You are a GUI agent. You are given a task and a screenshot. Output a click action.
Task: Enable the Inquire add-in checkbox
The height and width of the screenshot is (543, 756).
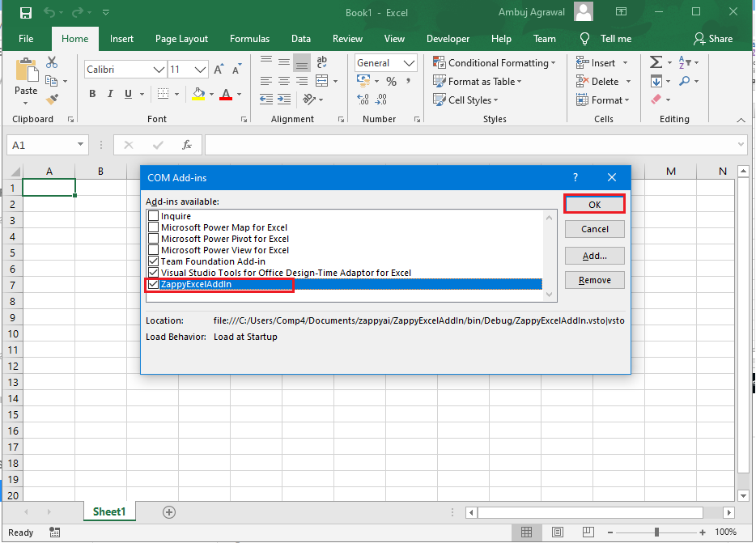[154, 216]
